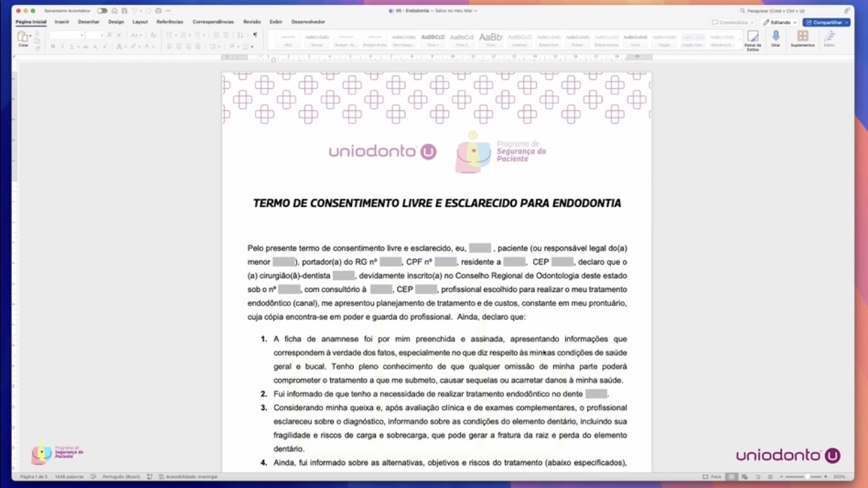Click the Compartilhar share button
868x488 pixels.
827,22
